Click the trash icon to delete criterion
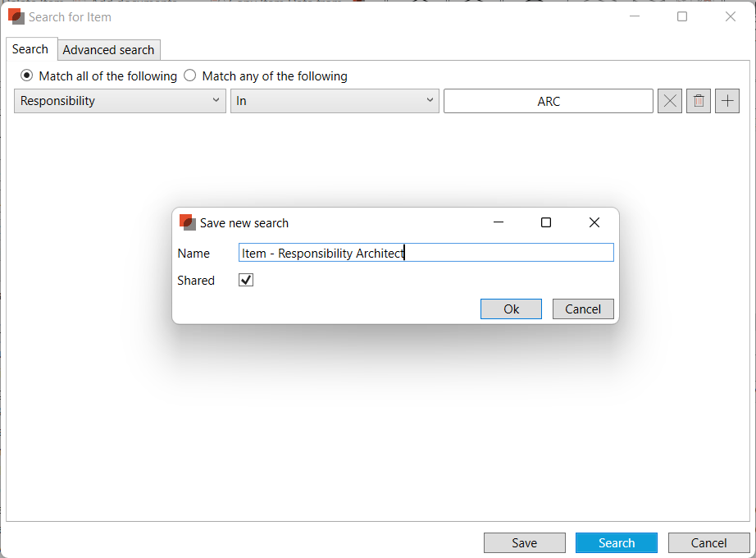The width and height of the screenshot is (756, 558). click(x=699, y=101)
